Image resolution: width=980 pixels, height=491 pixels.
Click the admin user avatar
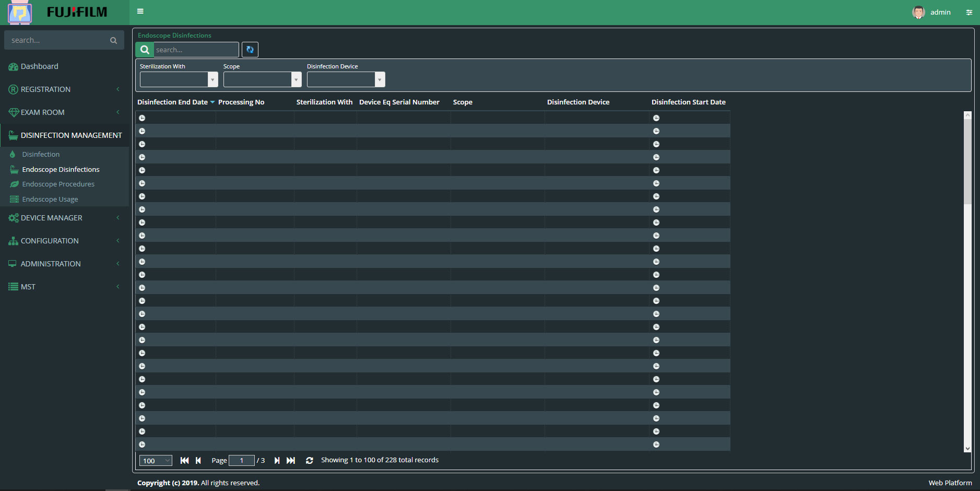point(918,12)
